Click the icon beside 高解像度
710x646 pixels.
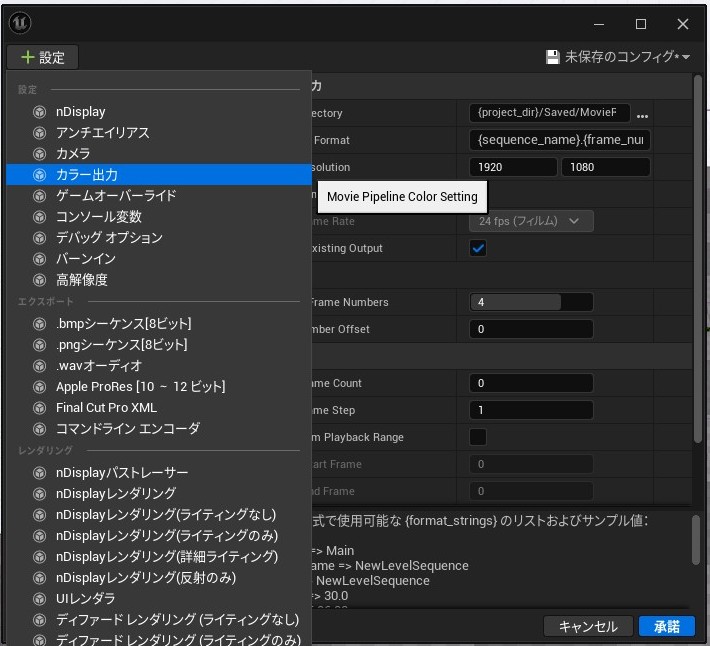point(40,280)
